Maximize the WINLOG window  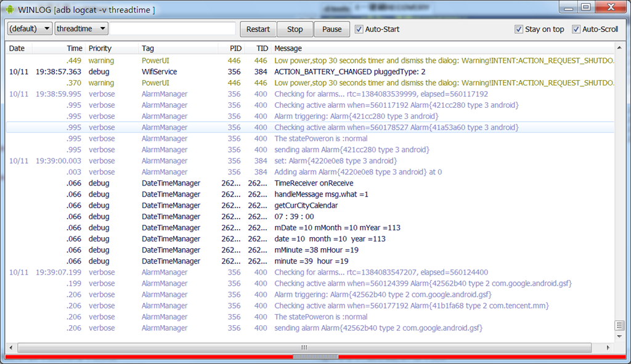[x=585, y=7]
